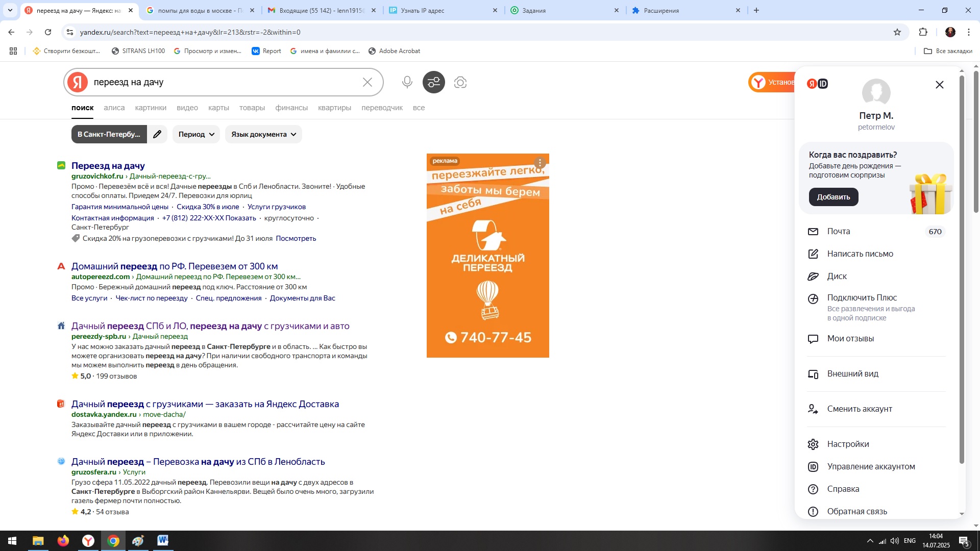Switch to the переводчик tab
This screenshot has width=980, height=551.
coord(382,108)
